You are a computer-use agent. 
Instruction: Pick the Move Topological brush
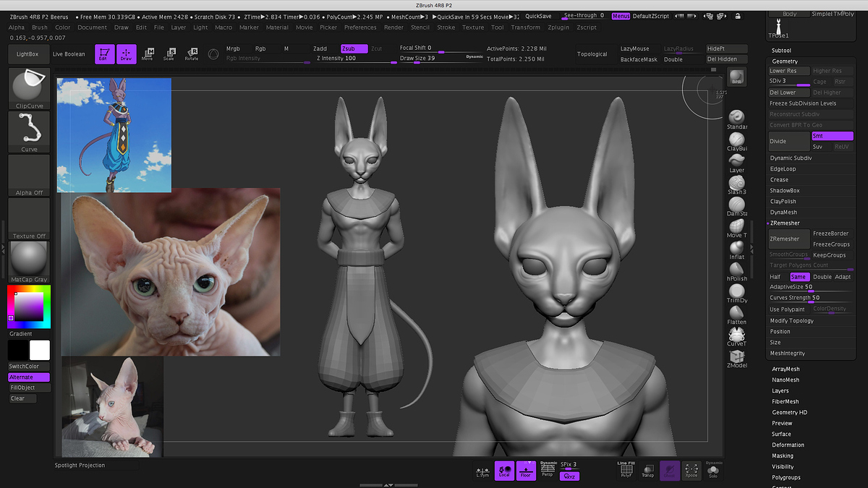click(x=736, y=228)
